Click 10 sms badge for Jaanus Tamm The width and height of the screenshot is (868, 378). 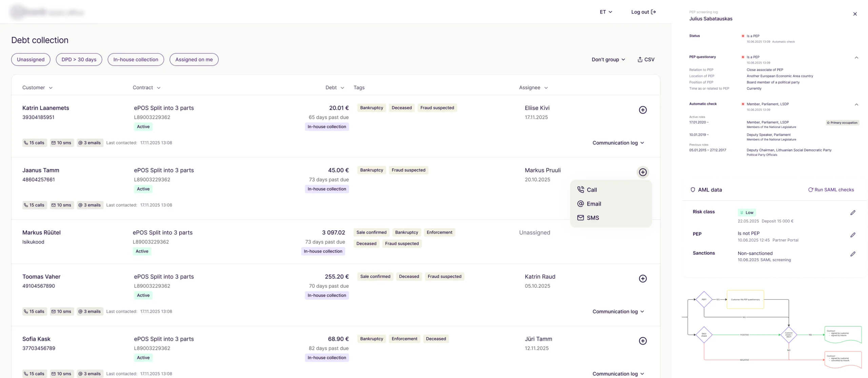pos(62,205)
